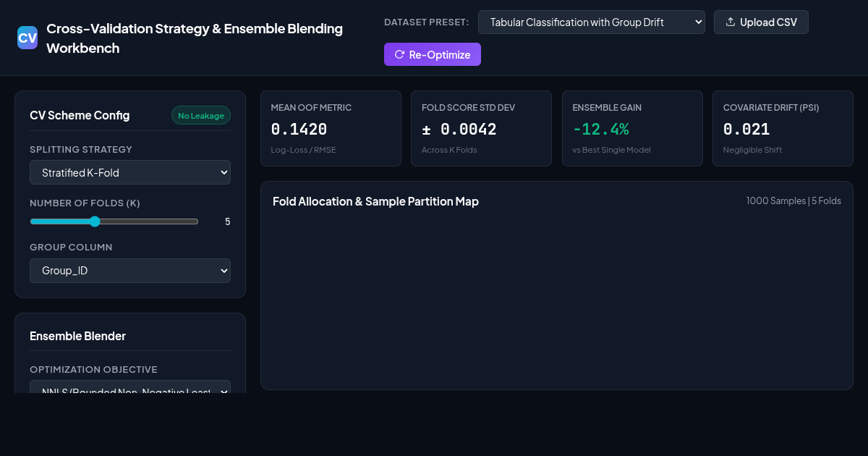This screenshot has height=456, width=868.
Task: Click the Ensemble Blender heading
Action: [77, 336]
